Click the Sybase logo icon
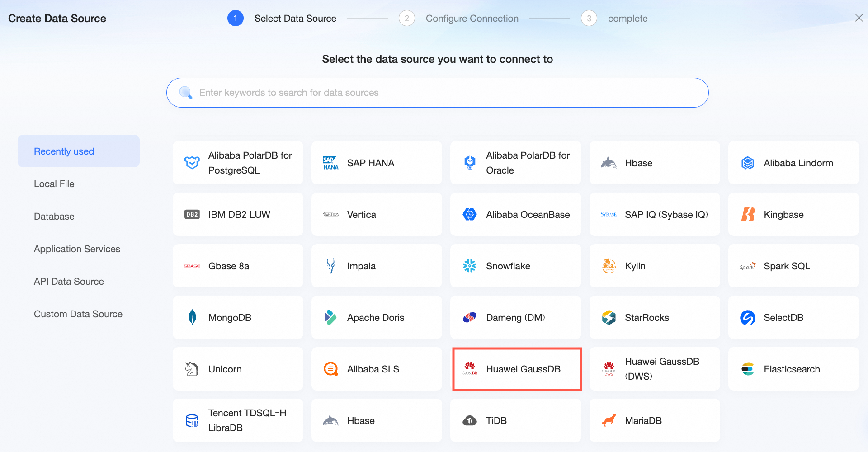This screenshot has height=452, width=868. pyautogui.click(x=609, y=214)
